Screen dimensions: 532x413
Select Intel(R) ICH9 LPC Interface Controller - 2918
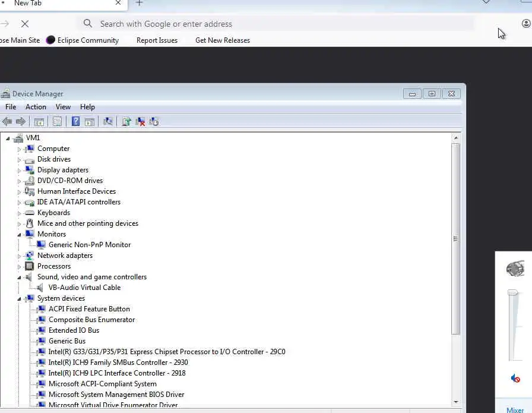point(117,373)
